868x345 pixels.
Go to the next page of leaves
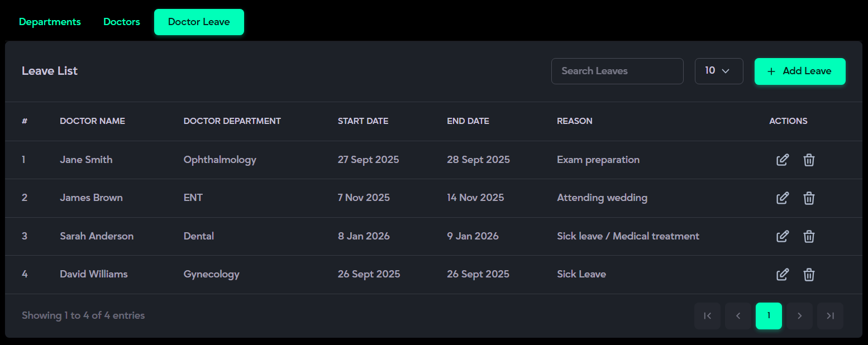pyautogui.click(x=799, y=316)
